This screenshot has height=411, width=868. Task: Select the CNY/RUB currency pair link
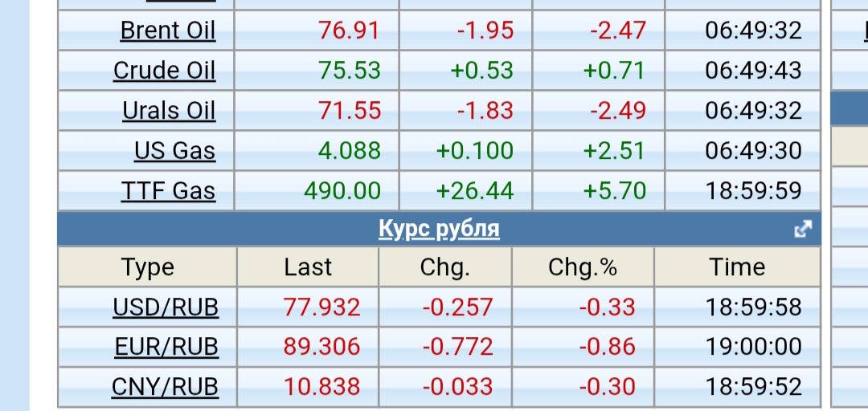165,387
